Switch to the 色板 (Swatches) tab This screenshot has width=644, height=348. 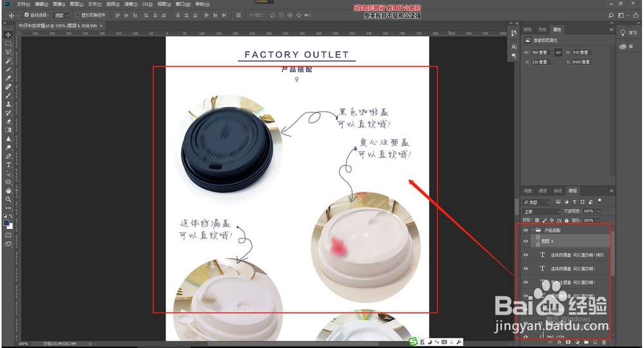click(542, 30)
